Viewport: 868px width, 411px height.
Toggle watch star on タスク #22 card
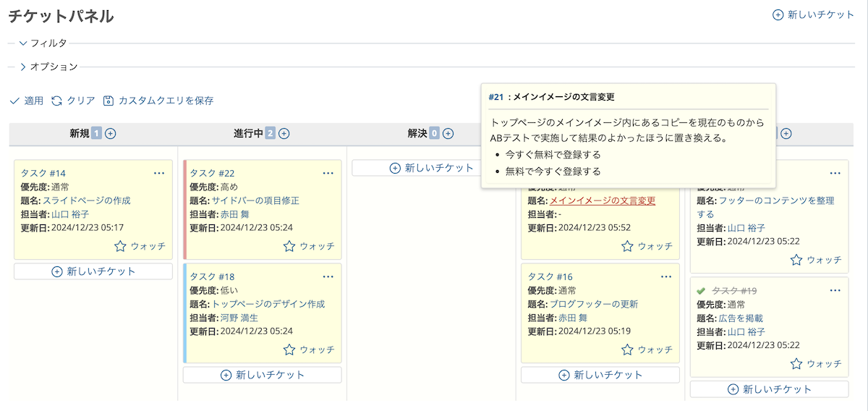289,246
